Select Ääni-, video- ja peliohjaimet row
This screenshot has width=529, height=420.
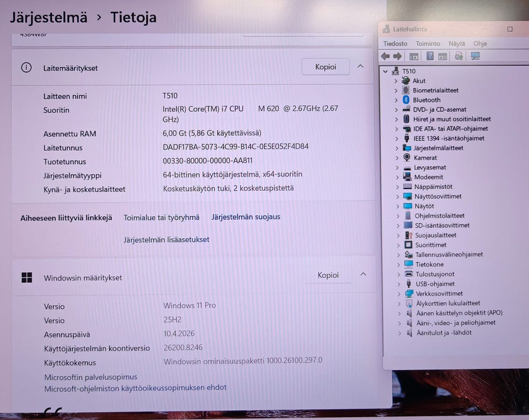tap(456, 322)
